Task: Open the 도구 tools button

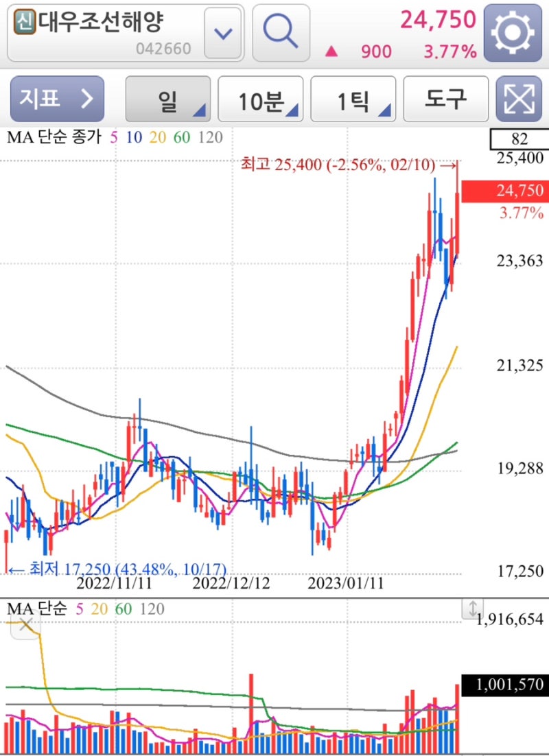Action: point(446,98)
